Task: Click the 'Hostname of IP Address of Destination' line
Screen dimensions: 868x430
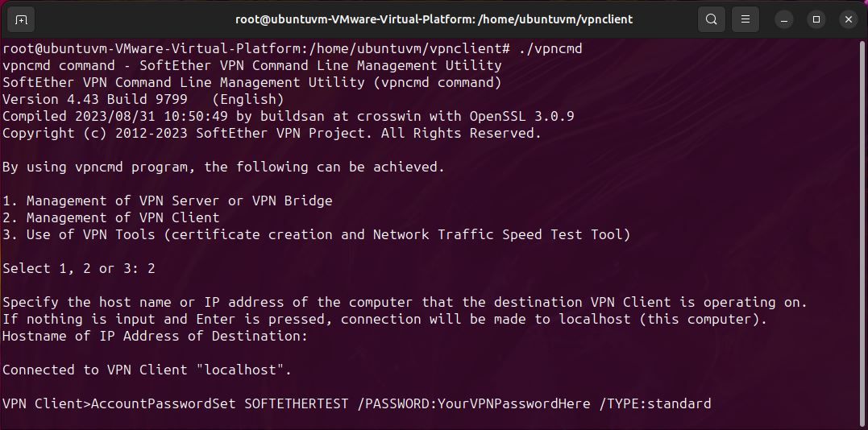Action: (155, 336)
